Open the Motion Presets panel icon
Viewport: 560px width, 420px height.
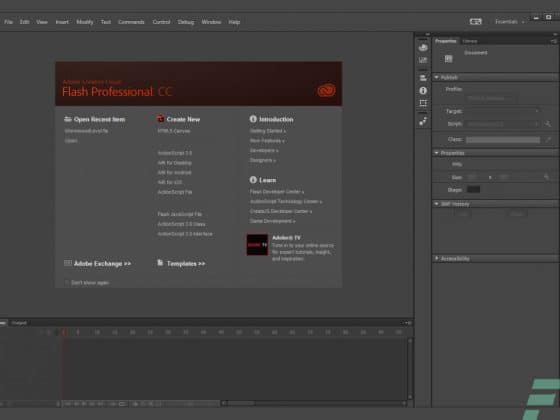[x=423, y=121]
